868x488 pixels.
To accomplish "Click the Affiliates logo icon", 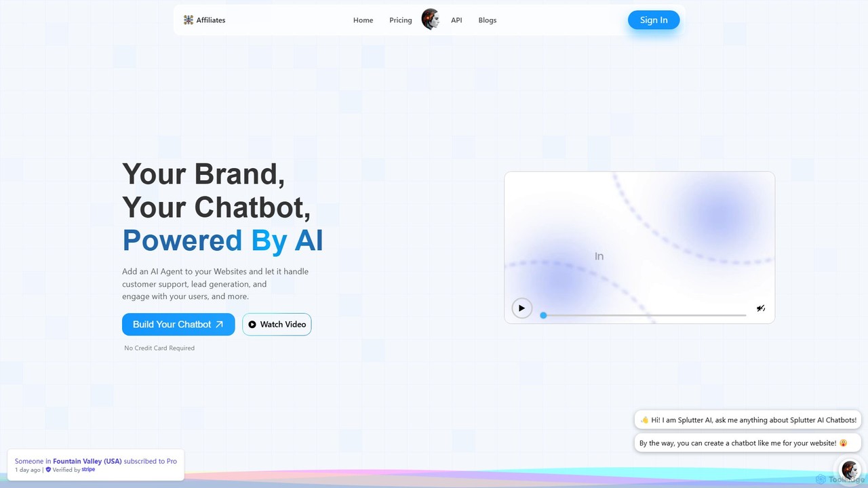I will (x=189, y=20).
